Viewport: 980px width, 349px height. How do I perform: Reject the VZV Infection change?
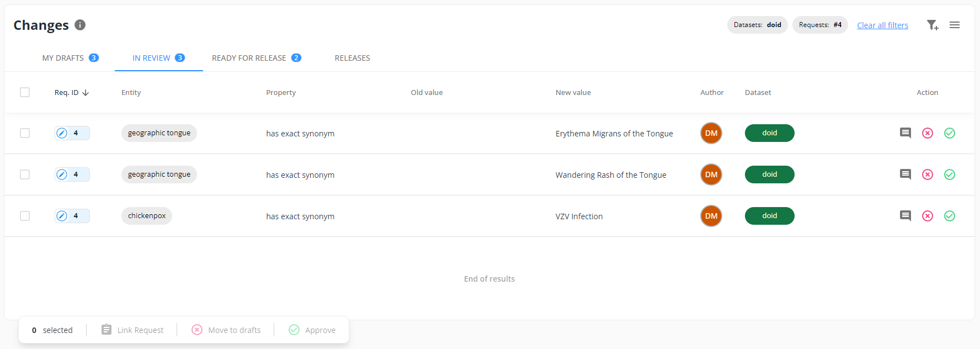927,216
